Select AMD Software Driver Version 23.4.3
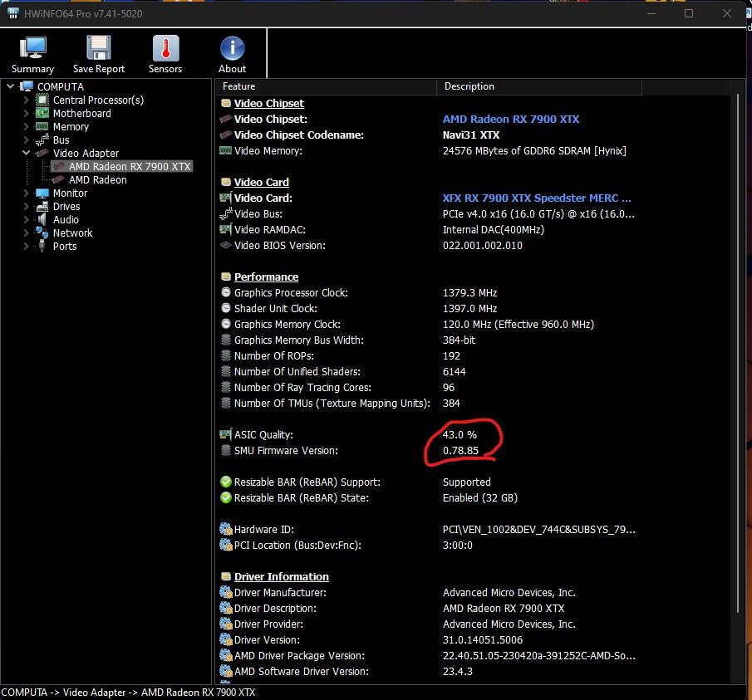 pyautogui.click(x=458, y=672)
